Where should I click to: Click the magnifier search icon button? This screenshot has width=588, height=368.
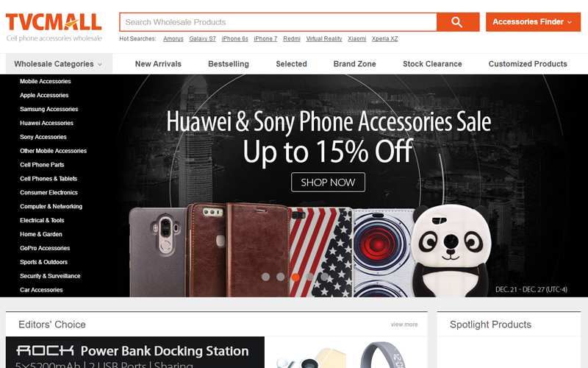coord(458,22)
